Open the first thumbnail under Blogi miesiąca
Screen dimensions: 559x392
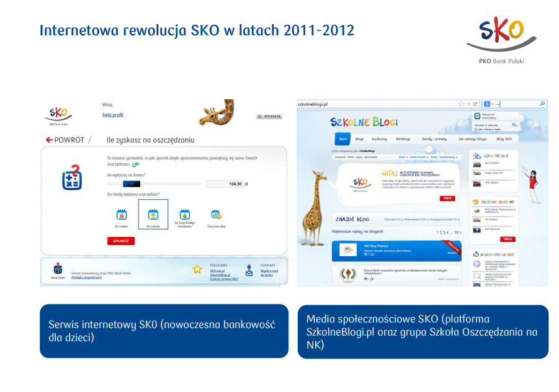click(x=476, y=164)
